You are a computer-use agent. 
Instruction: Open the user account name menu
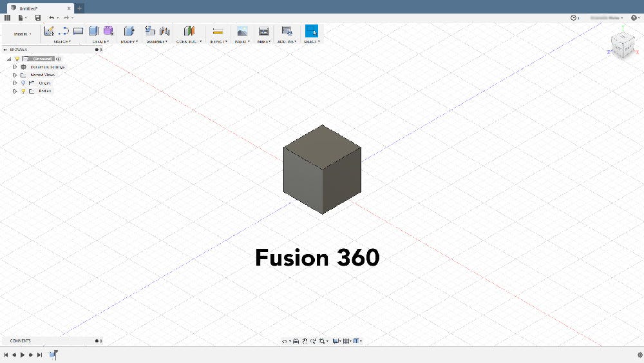tap(607, 17)
